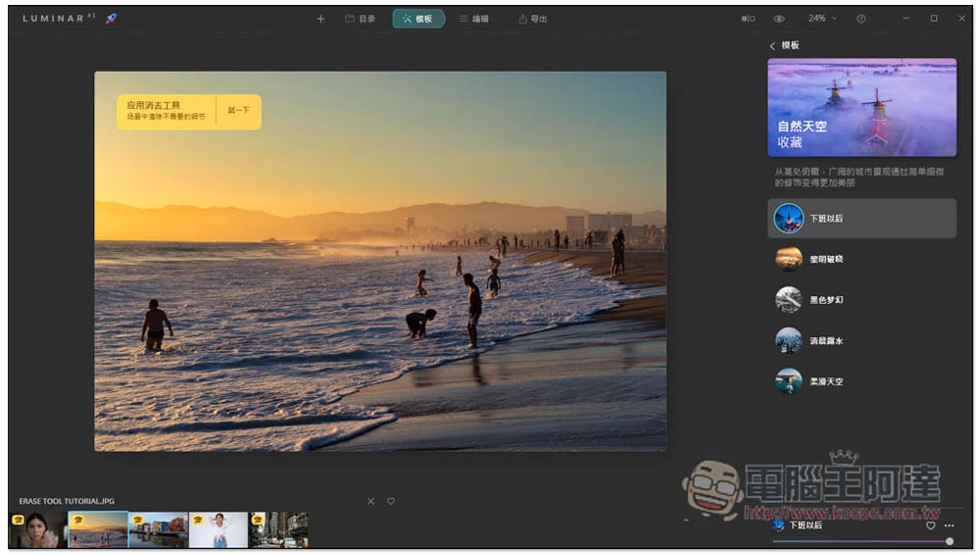Image resolution: width=980 pixels, height=555 pixels.
Task: Open the three-dots more options menu
Action: [950, 526]
